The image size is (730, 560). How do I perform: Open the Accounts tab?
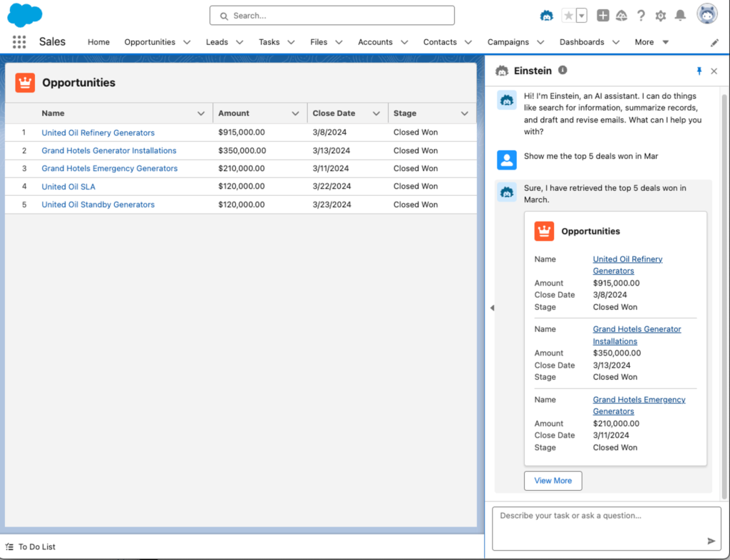(375, 42)
